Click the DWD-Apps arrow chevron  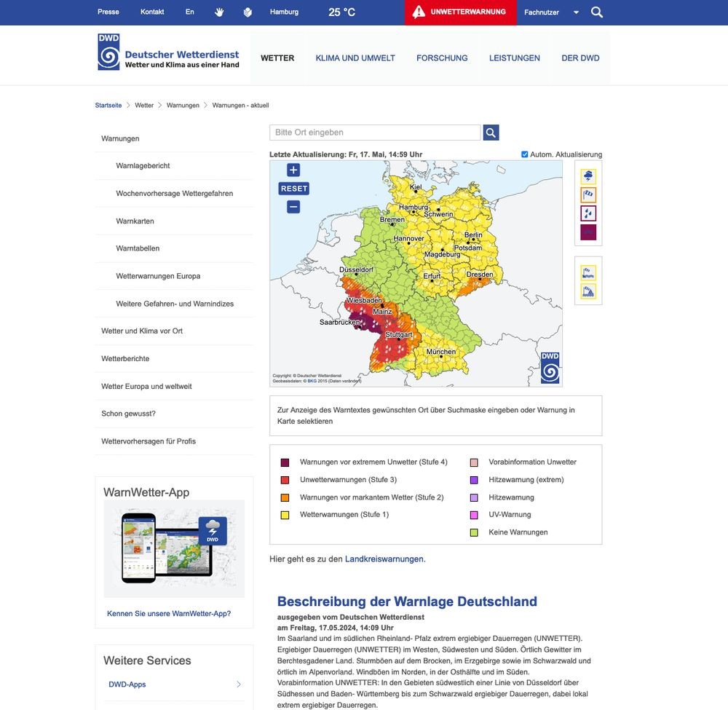click(x=239, y=684)
